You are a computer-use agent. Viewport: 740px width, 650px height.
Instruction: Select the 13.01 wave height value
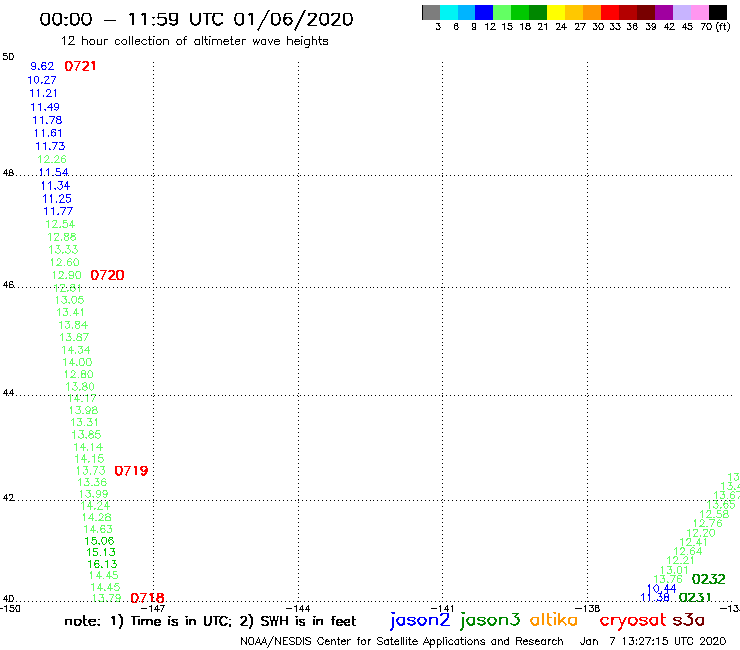click(x=674, y=570)
